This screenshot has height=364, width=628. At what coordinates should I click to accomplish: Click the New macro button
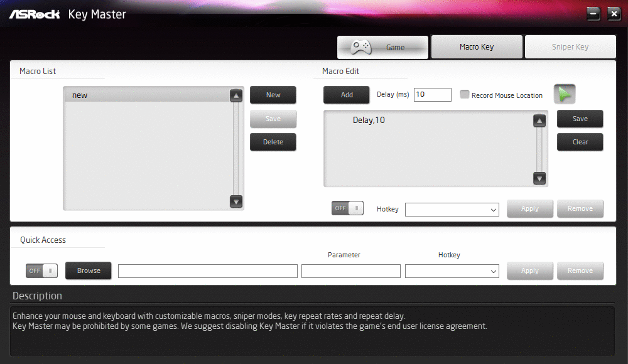click(x=273, y=95)
